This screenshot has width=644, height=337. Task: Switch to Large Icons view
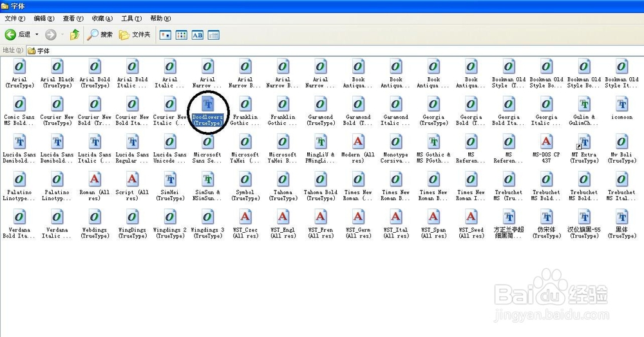pos(166,35)
